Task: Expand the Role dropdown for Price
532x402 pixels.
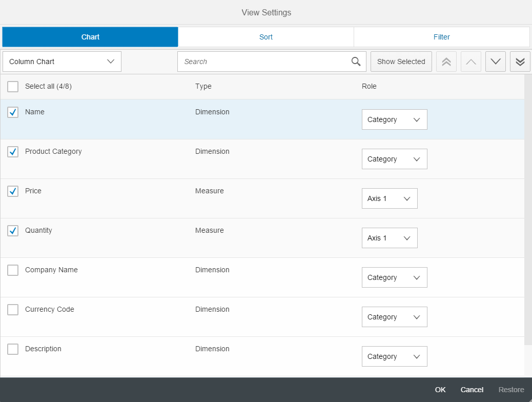Action: (390, 198)
